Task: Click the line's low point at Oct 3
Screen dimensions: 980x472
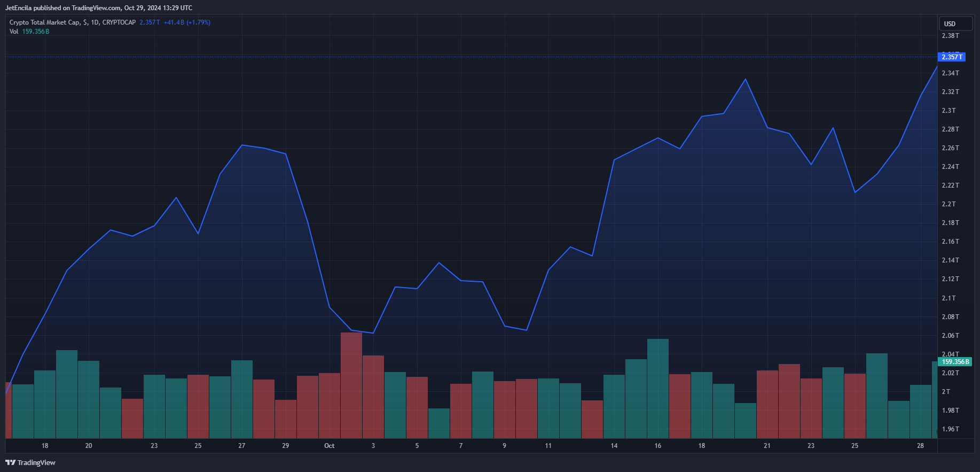Action: [373, 333]
